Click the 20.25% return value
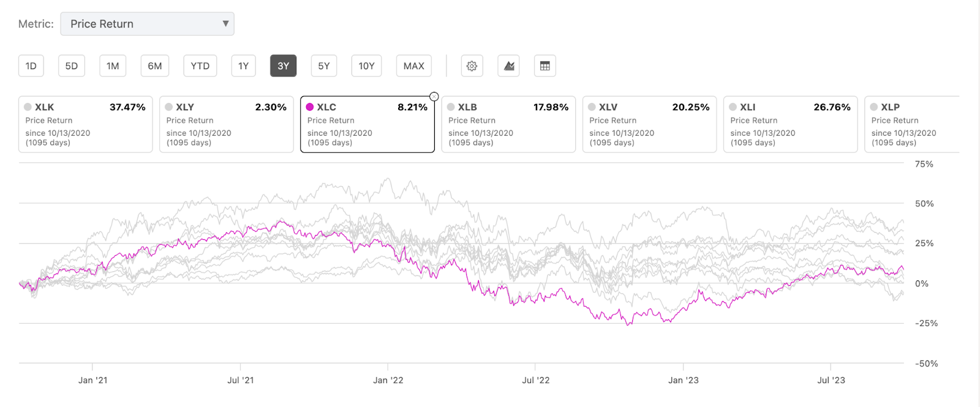 click(691, 107)
